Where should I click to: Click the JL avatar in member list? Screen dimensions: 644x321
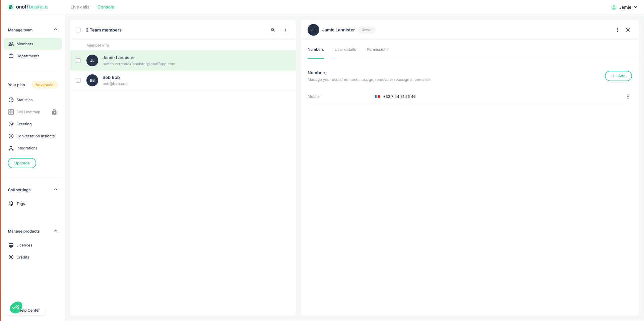coord(92,61)
